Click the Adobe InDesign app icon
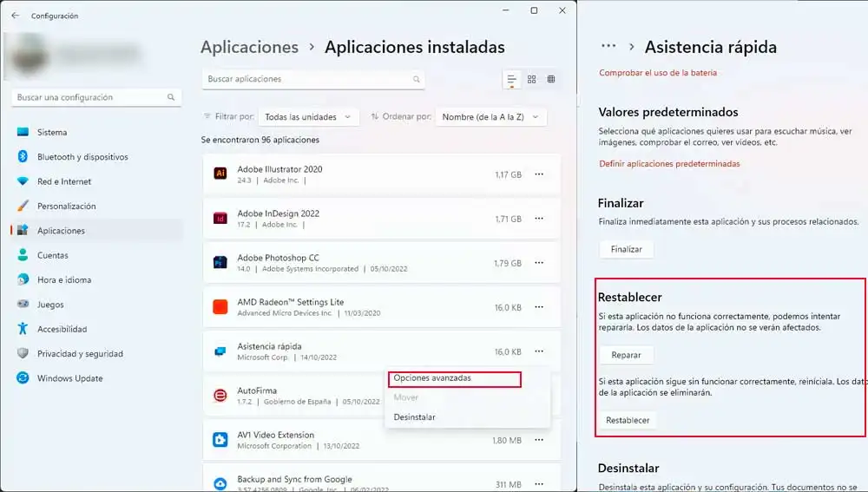This screenshot has width=868, height=492. click(x=220, y=218)
